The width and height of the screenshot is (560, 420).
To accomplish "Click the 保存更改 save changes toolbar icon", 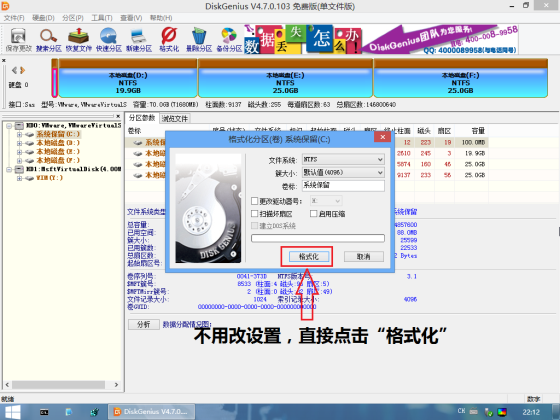I will pyautogui.click(x=19, y=40).
